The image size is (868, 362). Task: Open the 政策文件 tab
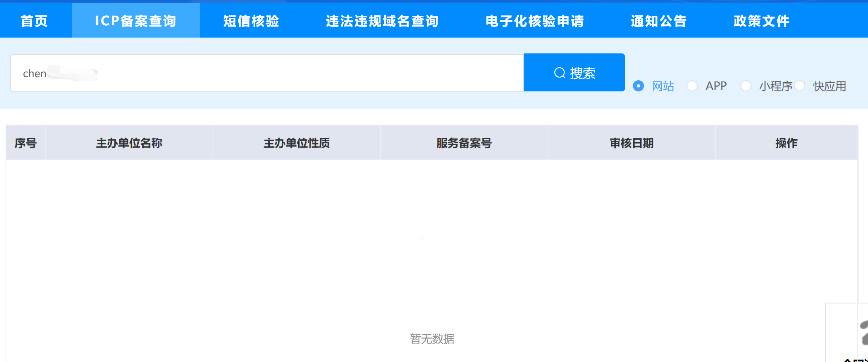pos(762,21)
